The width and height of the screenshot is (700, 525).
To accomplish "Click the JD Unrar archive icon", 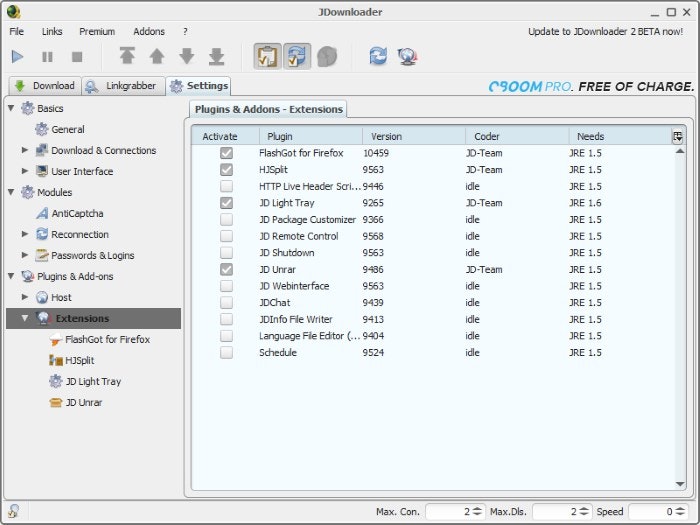I will click(x=55, y=402).
